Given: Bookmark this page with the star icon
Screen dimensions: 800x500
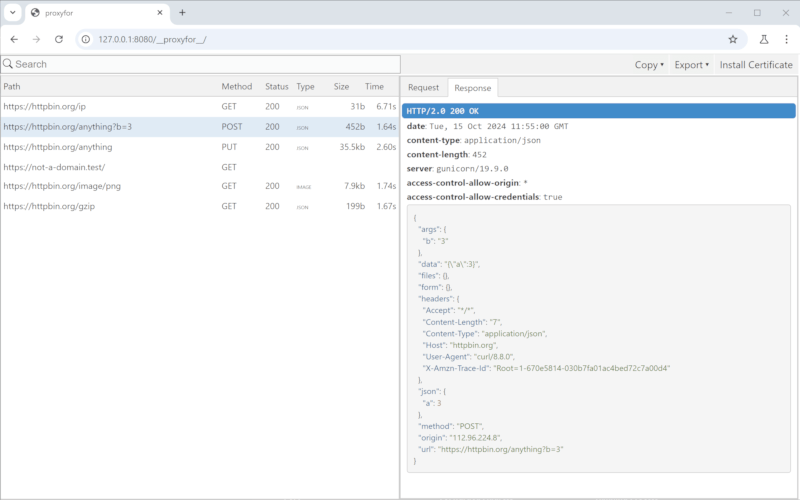Looking at the screenshot, I should pyautogui.click(x=732, y=39).
